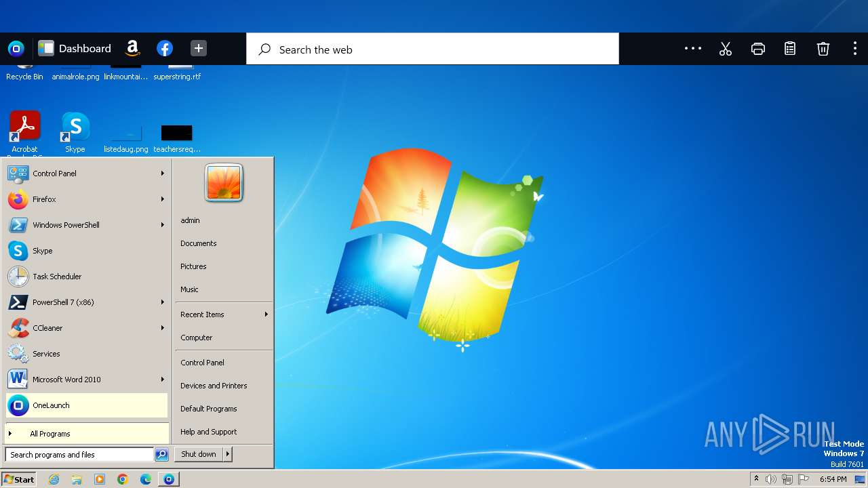This screenshot has height=488, width=868.
Task: Open the admin user folder
Action: (x=224, y=220)
